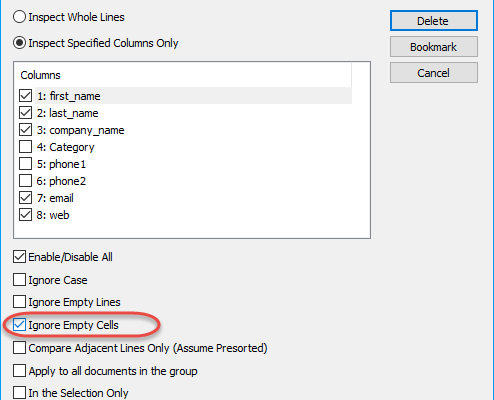
Task: Click the Bookmark button
Action: coord(434,47)
